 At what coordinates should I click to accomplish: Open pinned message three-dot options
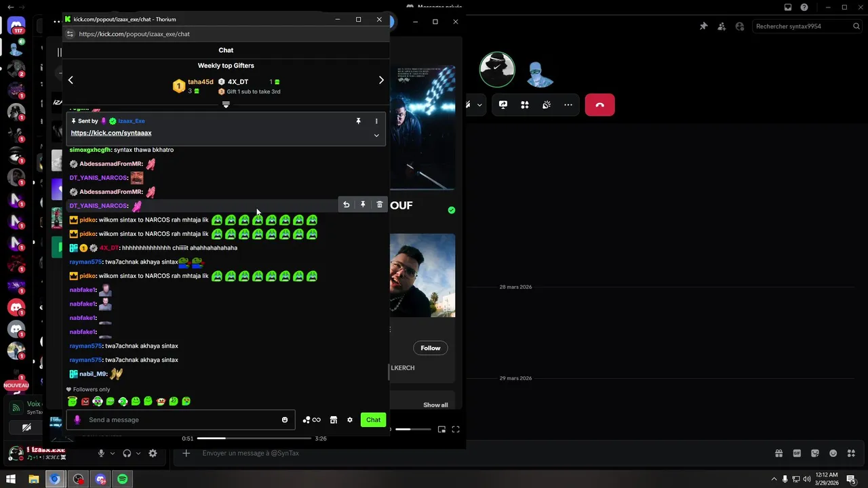(376, 121)
